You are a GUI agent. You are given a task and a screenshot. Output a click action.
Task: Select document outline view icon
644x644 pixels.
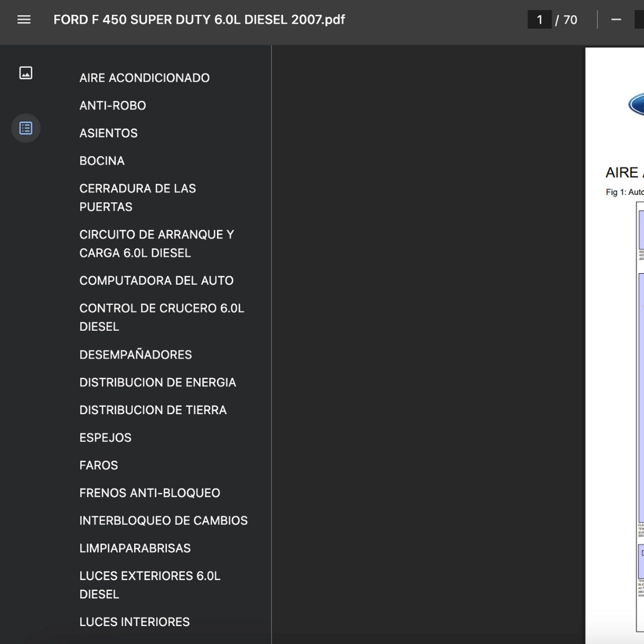(26, 128)
